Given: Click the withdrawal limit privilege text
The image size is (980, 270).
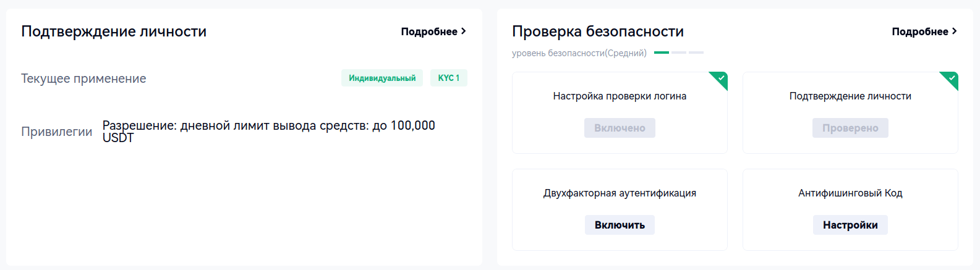Looking at the screenshot, I should [268, 131].
